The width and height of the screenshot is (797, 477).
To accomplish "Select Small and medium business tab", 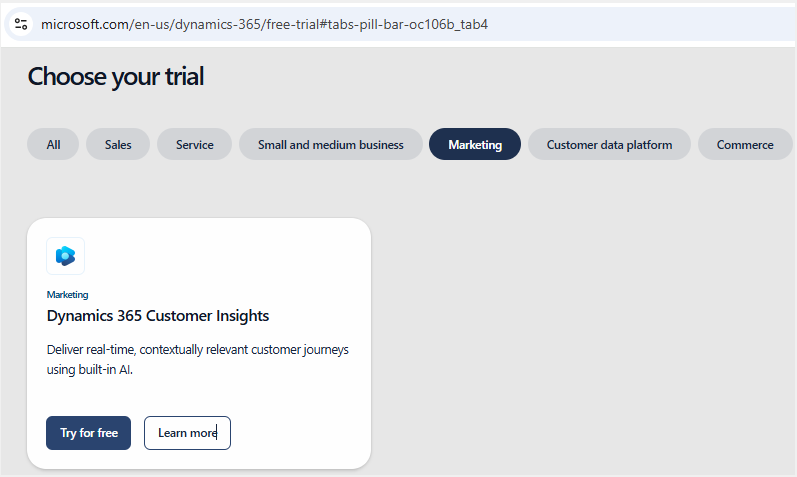I will tap(330, 144).
